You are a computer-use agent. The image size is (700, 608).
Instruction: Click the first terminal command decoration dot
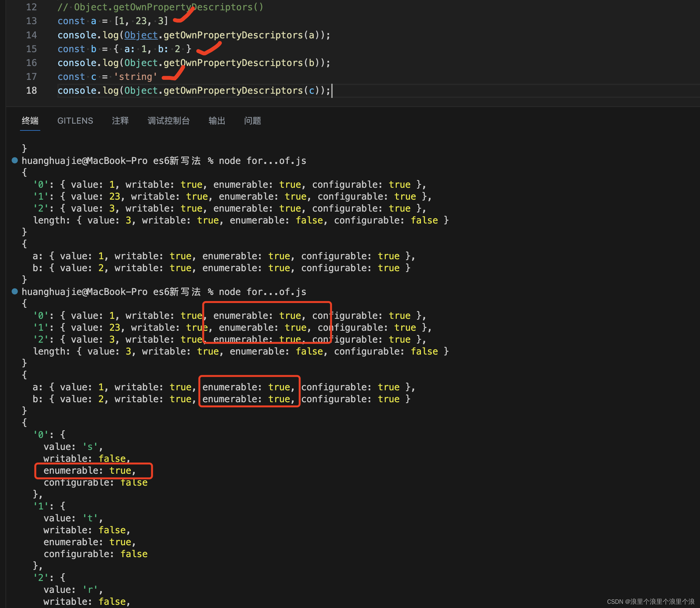pyautogui.click(x=15, y=160)
